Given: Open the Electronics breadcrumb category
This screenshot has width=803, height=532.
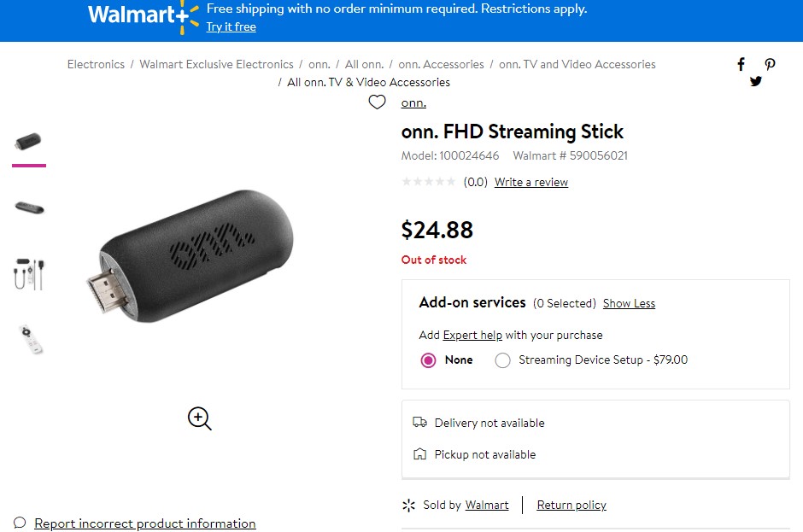Looking at the screenshot, I should pos(96,64).
